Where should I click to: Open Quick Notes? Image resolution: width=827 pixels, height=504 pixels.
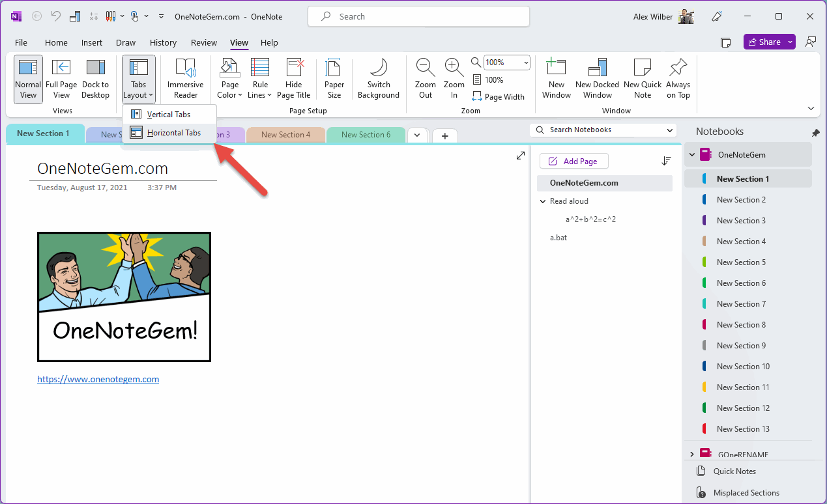734,471
